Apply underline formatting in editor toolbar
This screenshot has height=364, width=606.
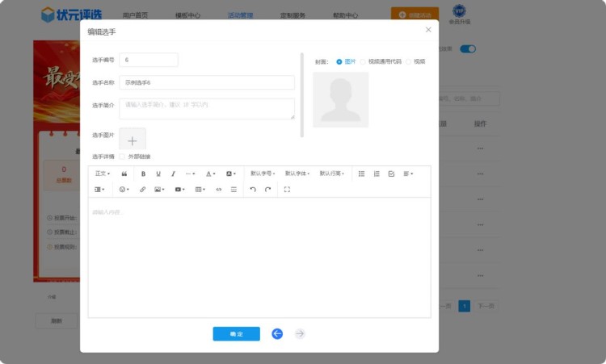click(158, 174)
